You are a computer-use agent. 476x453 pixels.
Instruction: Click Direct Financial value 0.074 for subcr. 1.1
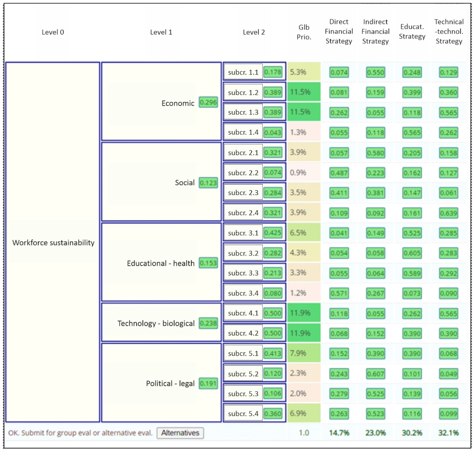[x=339, y=72]
